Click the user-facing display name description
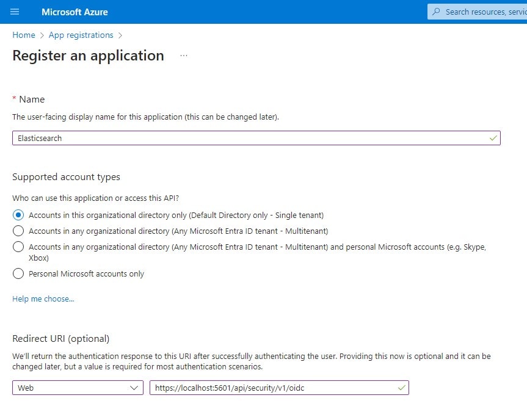The image size is (527, 420). point(145,117)
